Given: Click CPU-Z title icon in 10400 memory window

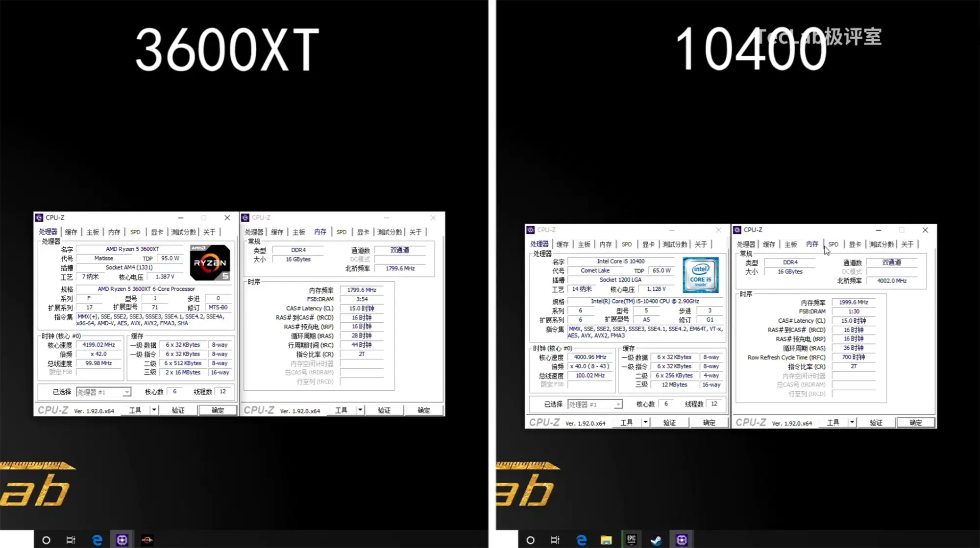Looking at the screenshot, I should [x=737, y=230].
